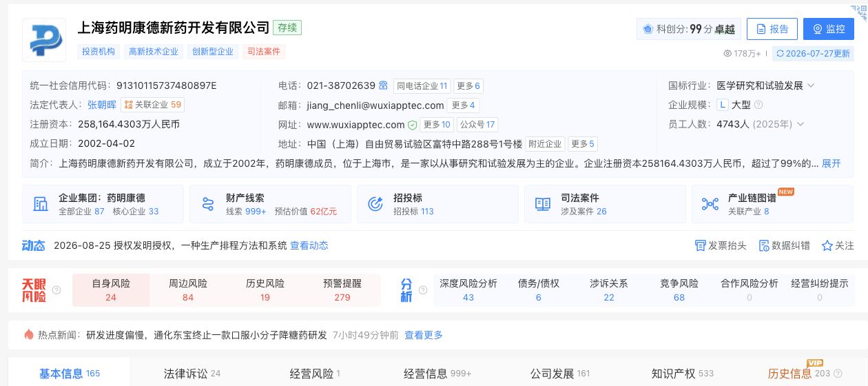Show 更多 4 email addresses
868x386 pixels.
click(x=464, y=105)
